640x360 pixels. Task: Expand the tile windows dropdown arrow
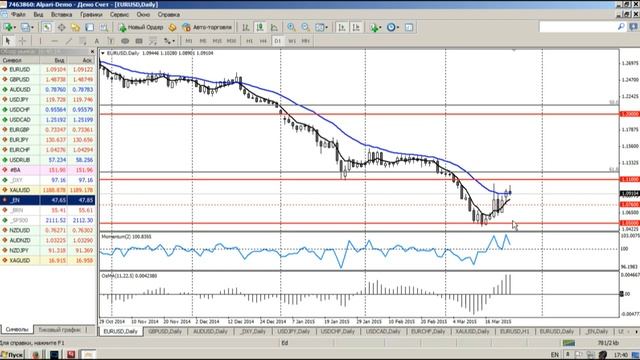click(x=327, y=27)
